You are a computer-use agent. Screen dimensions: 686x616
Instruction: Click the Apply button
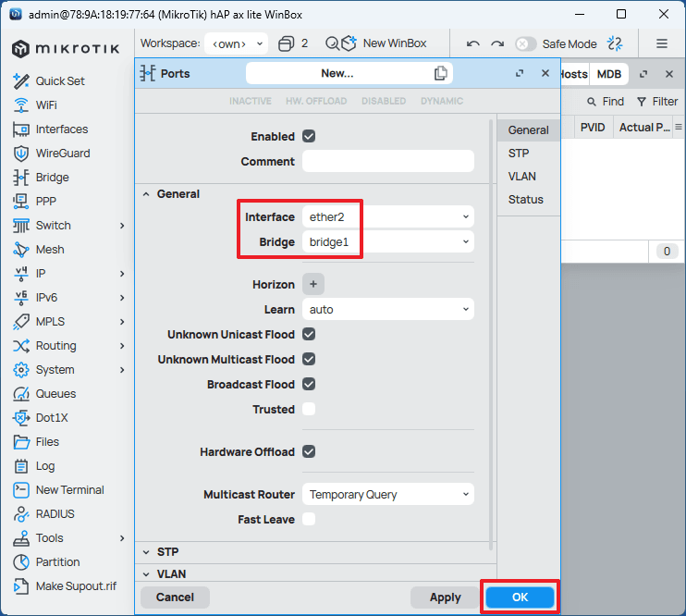point(445,598)
